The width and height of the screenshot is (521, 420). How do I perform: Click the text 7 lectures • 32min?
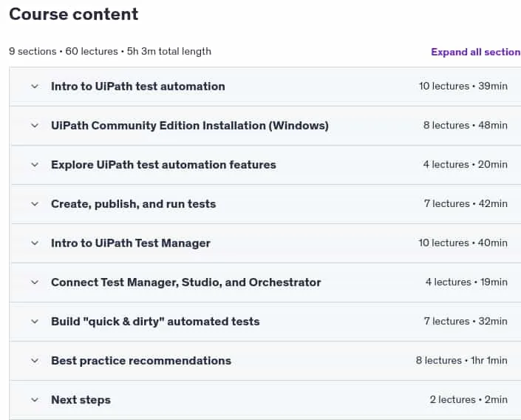point(466,322)
